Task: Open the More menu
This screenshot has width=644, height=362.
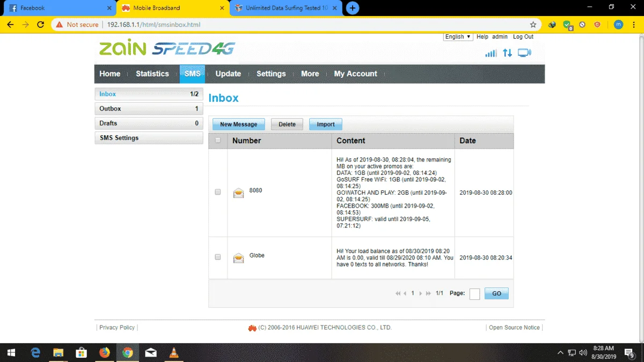Action: pyautogui.click(x=310, y=74)
